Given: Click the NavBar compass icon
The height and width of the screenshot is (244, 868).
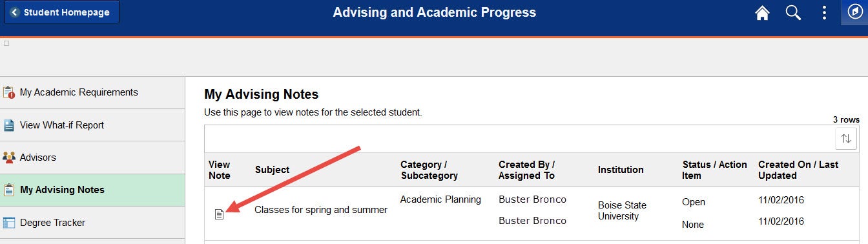Looking at the screenshot, I should pyautogui.click(x=854, y=12).
